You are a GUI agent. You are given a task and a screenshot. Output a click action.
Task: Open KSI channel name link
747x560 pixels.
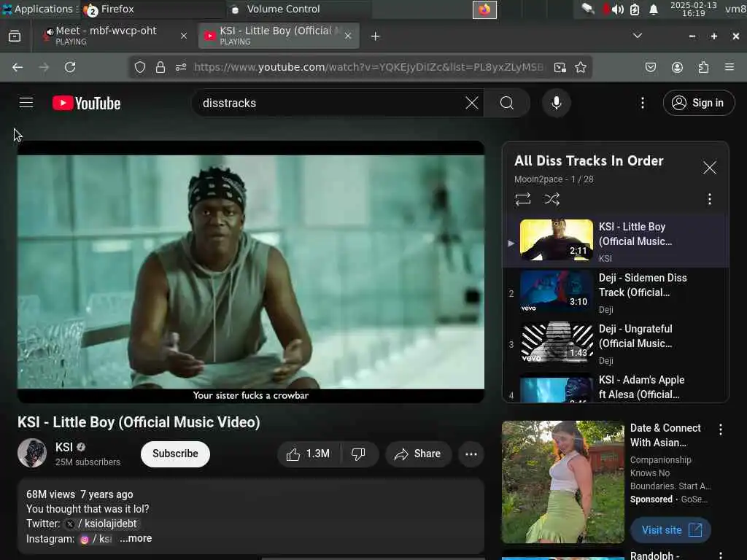point(64,447)
